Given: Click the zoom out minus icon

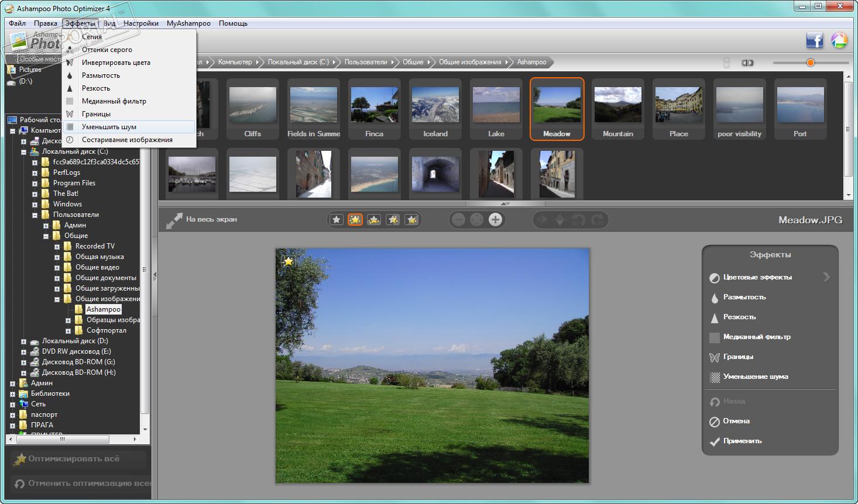Looking at the screenshot, I should pyautogui.click(x=459, y=220).
